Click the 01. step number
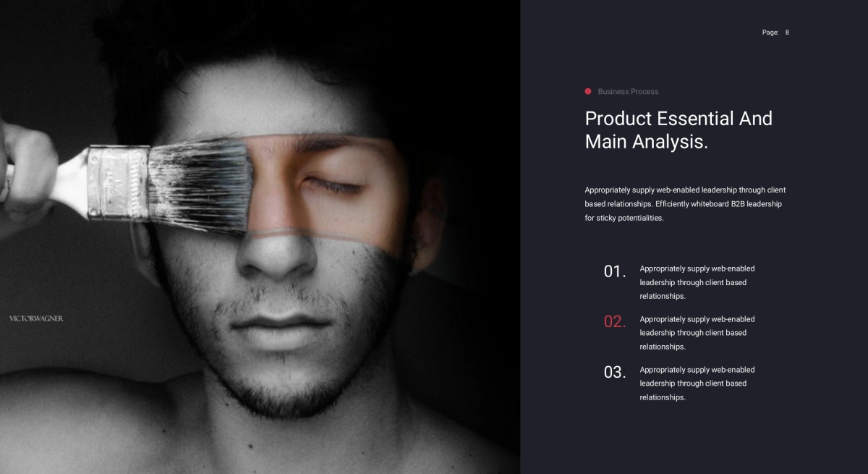 pyautogui.click(x=615, y=271)
